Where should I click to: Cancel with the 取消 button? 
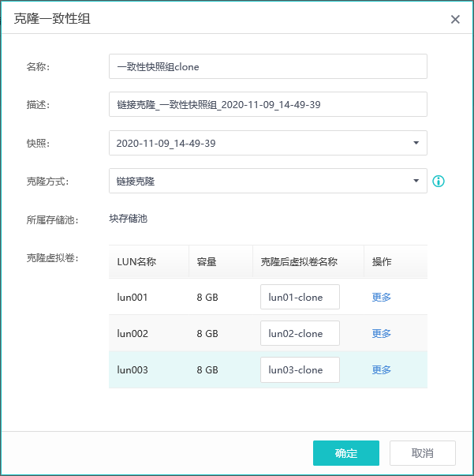pos(422,453)
